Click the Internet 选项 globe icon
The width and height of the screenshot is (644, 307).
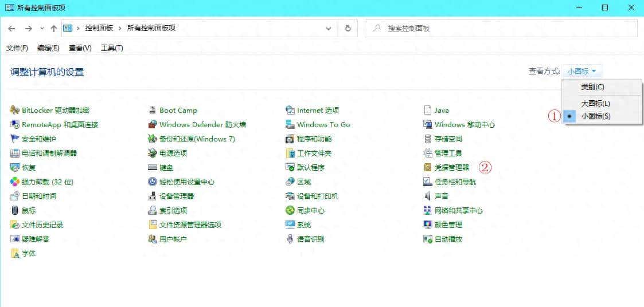click(290, 110)
